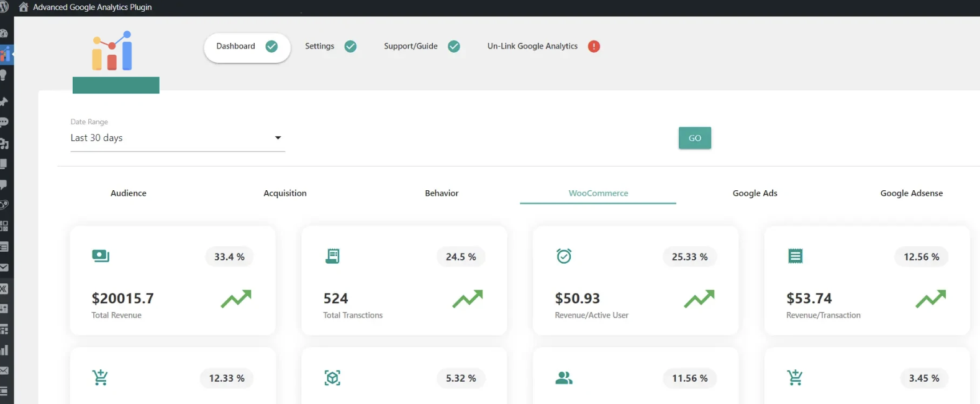The width and height of the screenshot is (980, 404).
Task: Click the 25.33 % badge
Action: tap(689, 257)
